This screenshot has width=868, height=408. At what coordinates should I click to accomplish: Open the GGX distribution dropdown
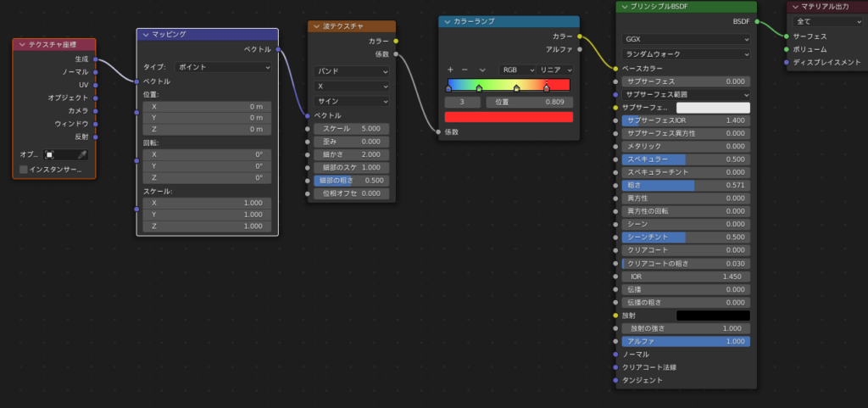(x=686, y=39)
